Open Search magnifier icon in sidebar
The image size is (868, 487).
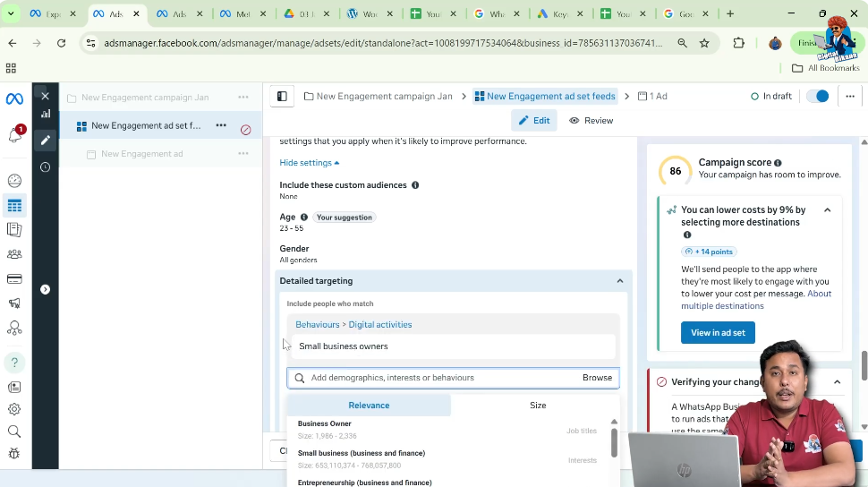coord(14,431)
